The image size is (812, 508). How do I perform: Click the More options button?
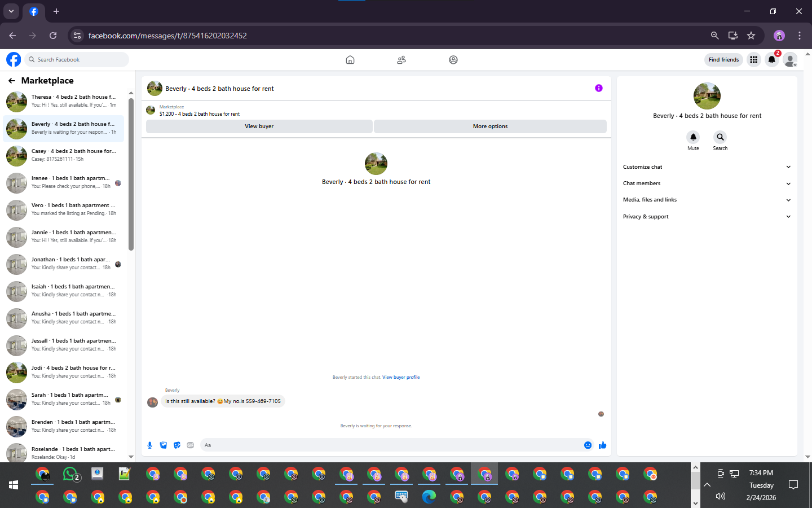pos(490,126)
